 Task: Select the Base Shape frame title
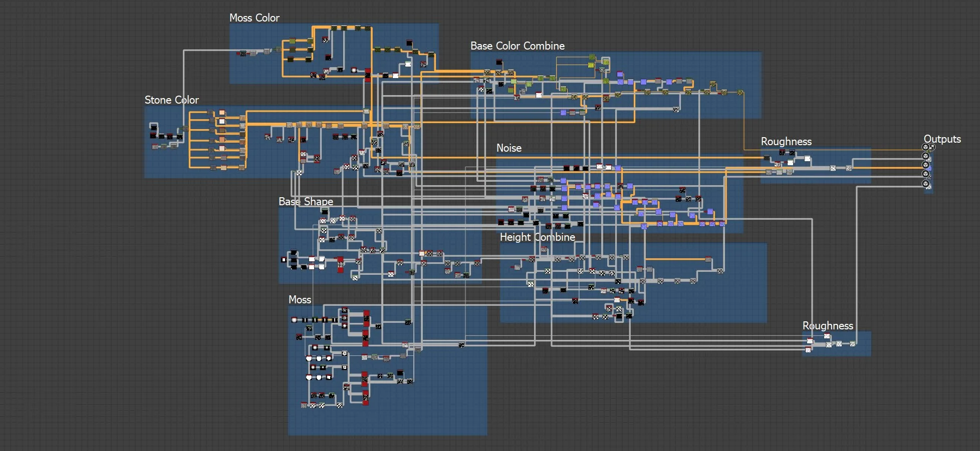pos(306,201)
